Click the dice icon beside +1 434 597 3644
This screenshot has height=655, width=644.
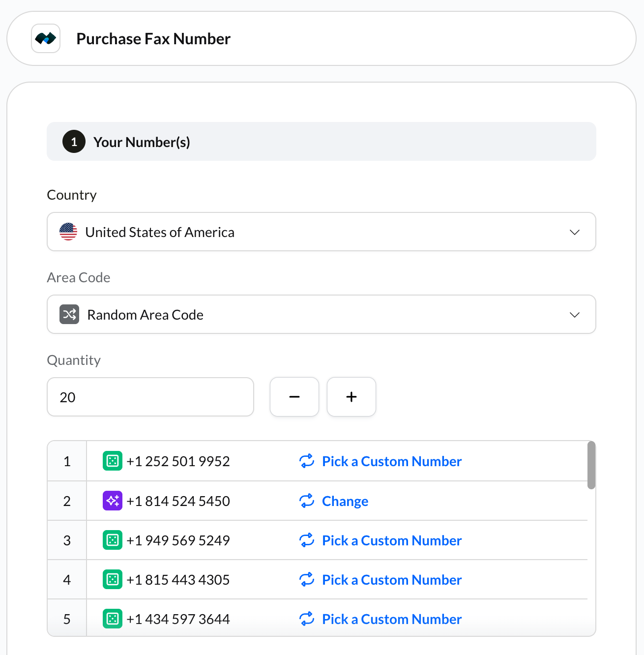tap(112, 619)
